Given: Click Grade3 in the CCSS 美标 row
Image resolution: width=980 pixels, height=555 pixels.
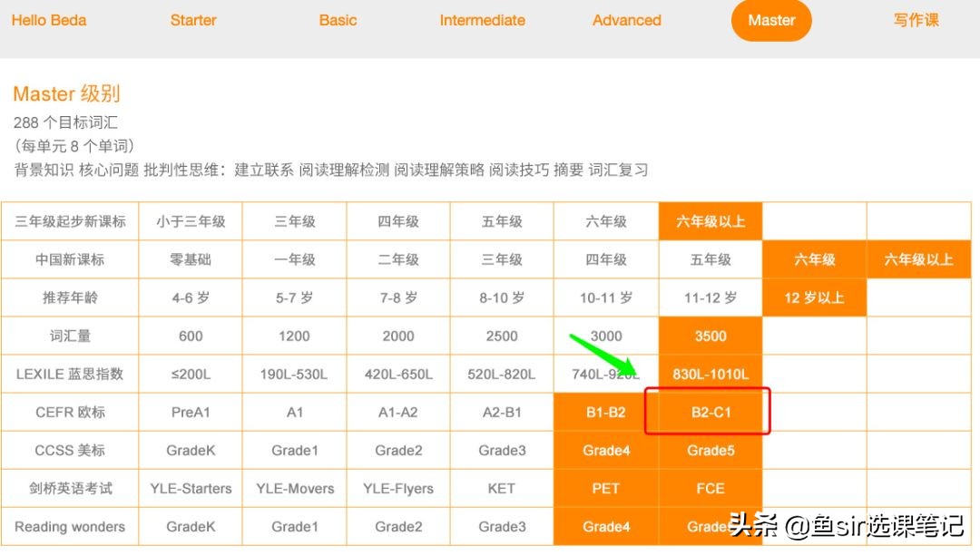Looking at the screenshot, I should tap(502, 450).
